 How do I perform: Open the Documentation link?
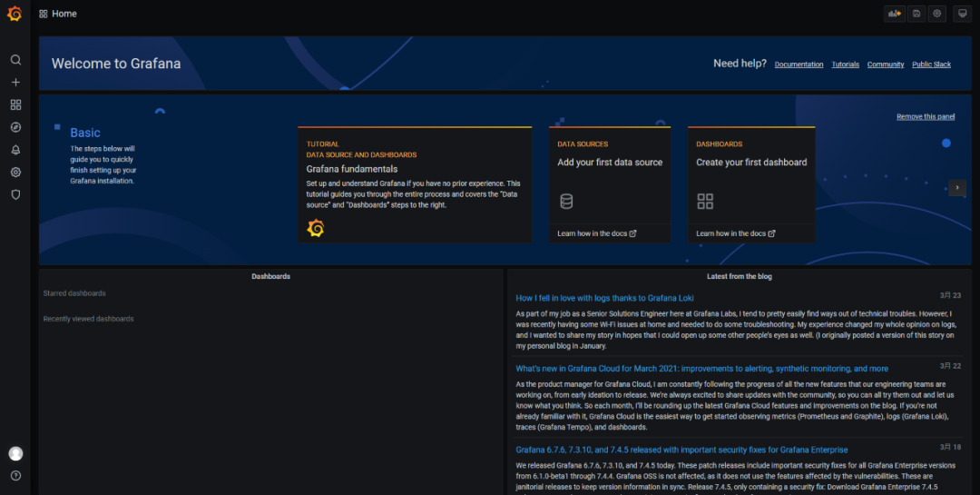coord(799,64)
